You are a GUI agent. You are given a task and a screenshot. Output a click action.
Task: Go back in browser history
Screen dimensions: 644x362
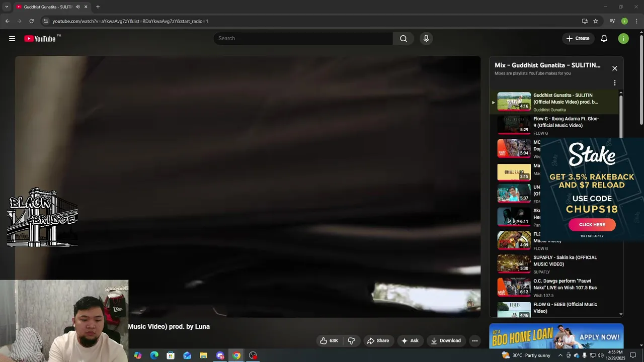(8, 21)
